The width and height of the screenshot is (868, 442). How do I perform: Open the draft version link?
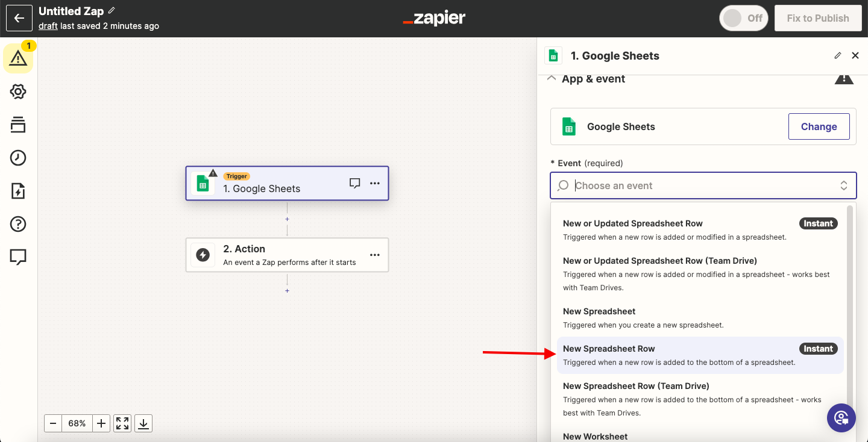pos(48,26)
